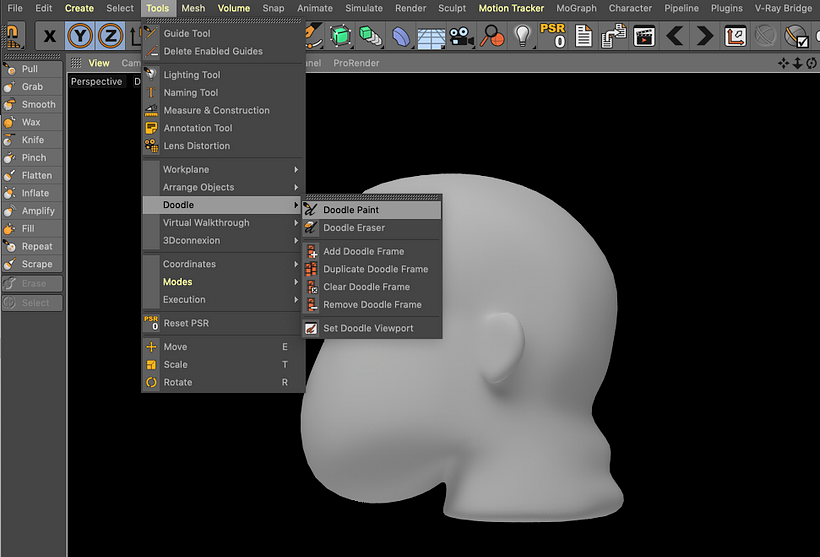Click the globe with checkmark icon
The width and height of the screenshot is (820, 557).
(796, 36)
